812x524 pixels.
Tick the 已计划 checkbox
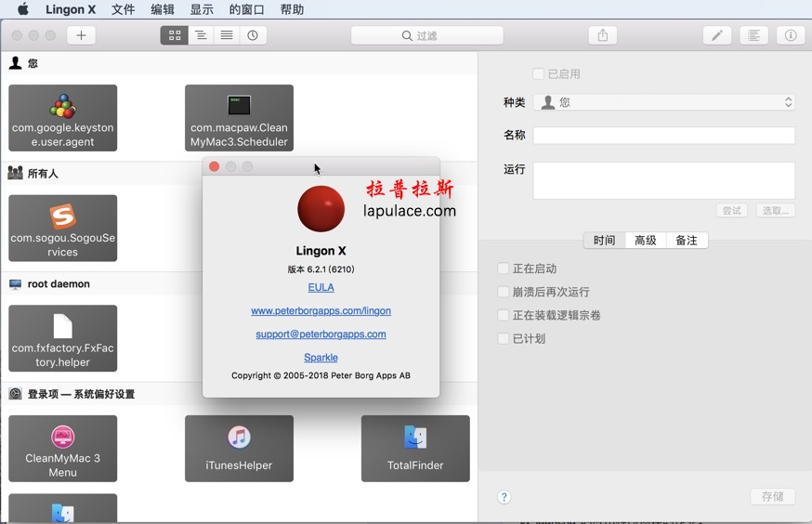click(504, 338)
